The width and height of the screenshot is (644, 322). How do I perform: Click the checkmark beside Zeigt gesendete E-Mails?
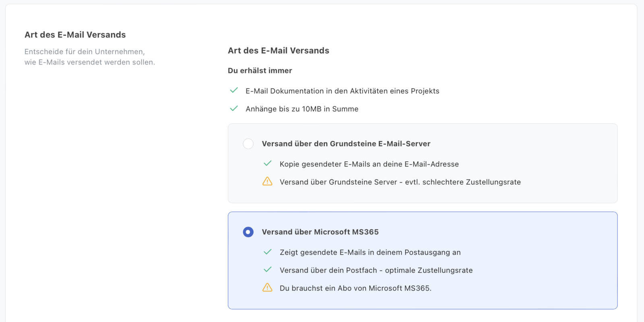click(x=267, y=252)
